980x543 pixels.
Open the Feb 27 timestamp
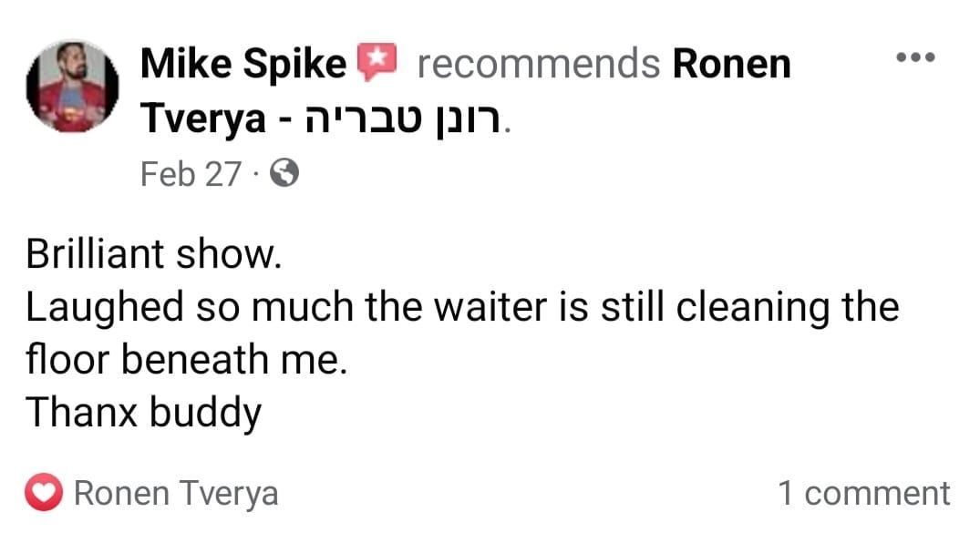click(191, 173)
